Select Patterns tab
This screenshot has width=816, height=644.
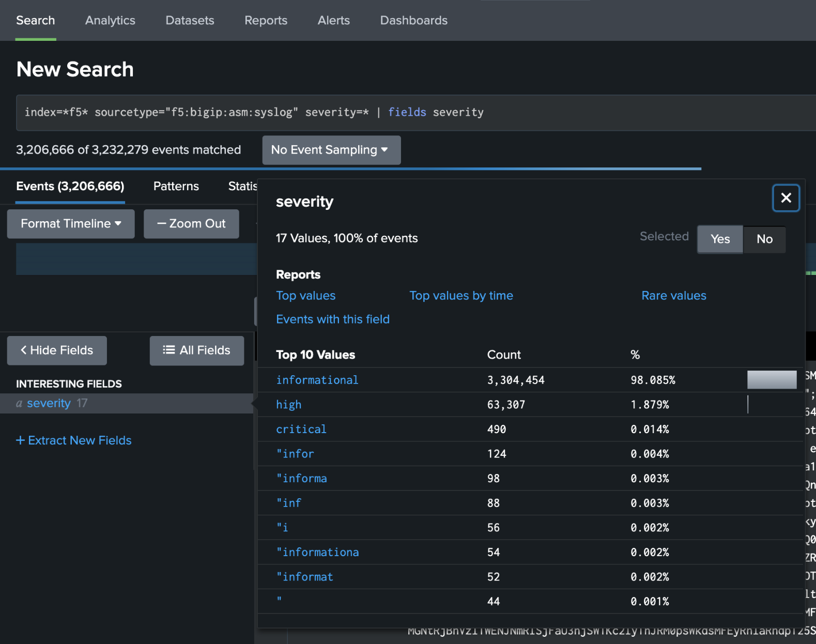(176, 187)
